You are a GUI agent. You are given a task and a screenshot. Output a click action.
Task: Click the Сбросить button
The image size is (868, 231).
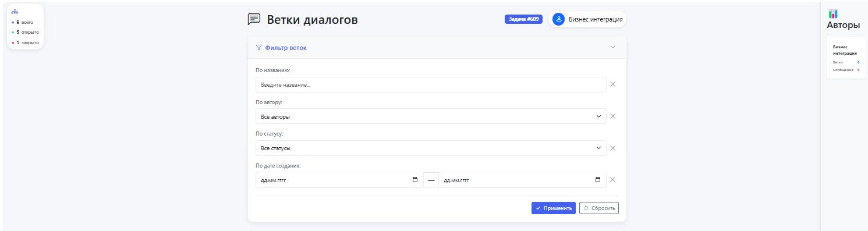click(x=599, y=208)
